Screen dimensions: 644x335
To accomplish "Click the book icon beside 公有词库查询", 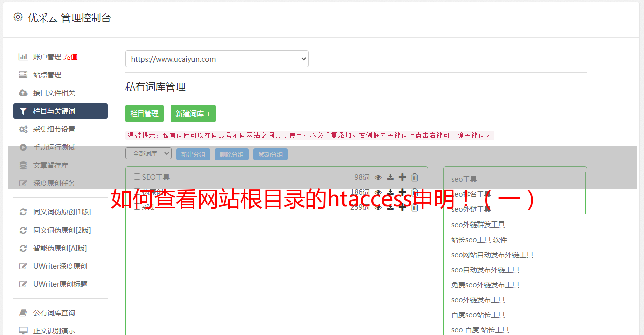I will [x=23, y=313].
